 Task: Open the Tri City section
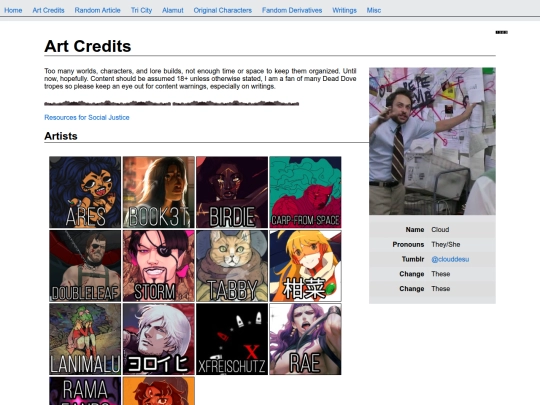[x=141, y=10]
